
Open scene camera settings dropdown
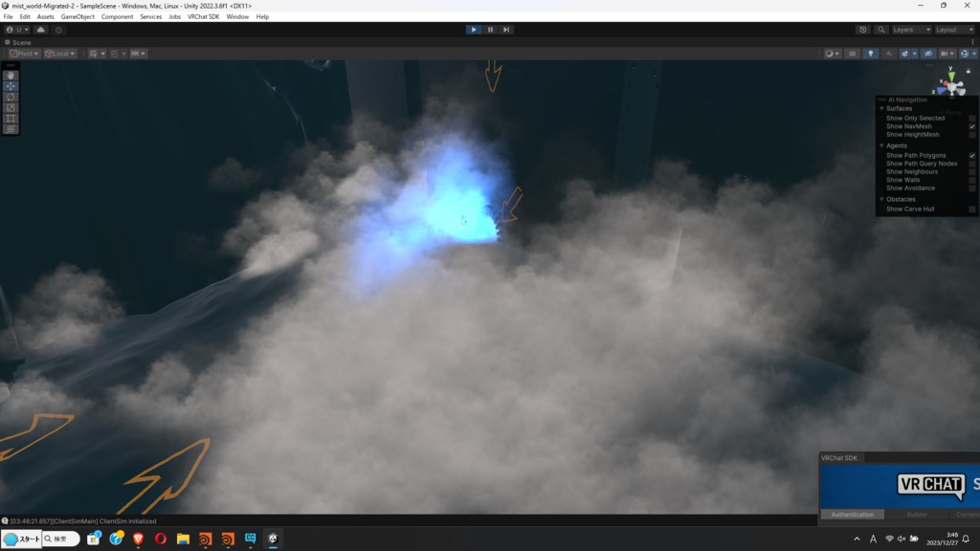click(947, 54)
